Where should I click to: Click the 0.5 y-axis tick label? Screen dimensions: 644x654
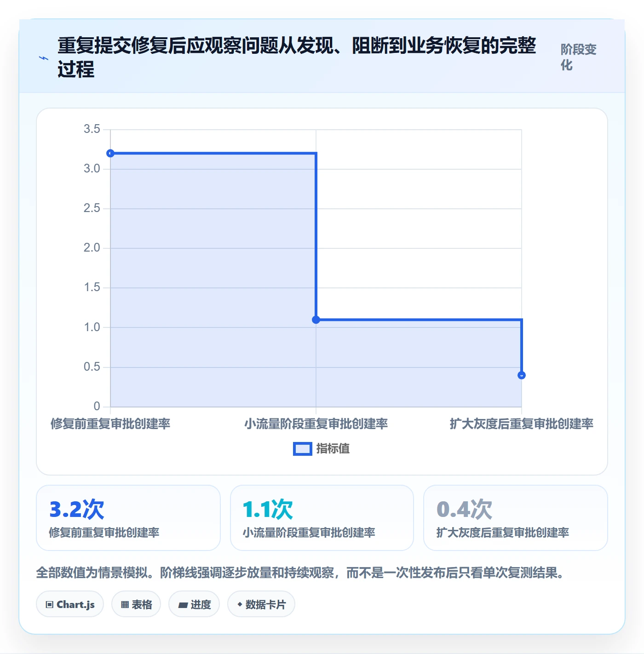point(92,367)
